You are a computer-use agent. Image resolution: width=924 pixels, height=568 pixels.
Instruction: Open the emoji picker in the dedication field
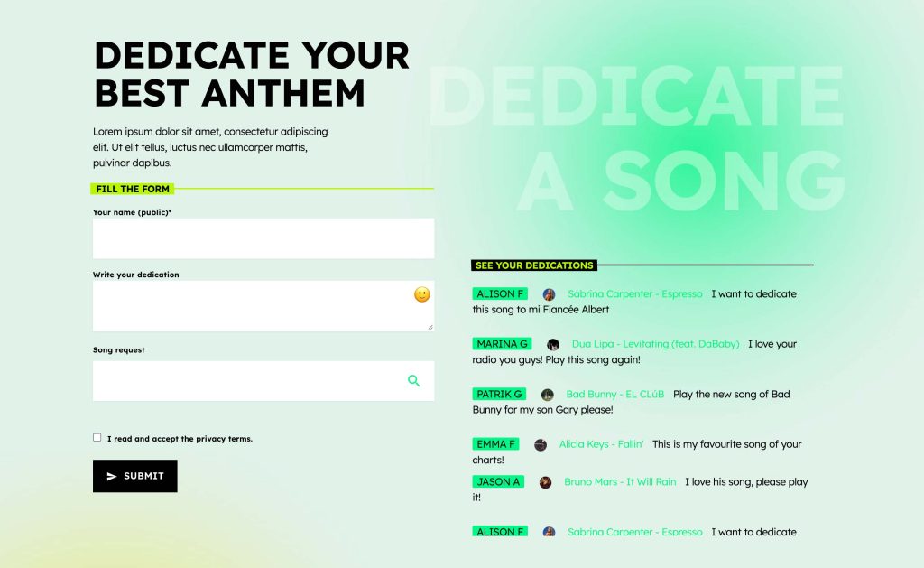click(x=420, y=293)
